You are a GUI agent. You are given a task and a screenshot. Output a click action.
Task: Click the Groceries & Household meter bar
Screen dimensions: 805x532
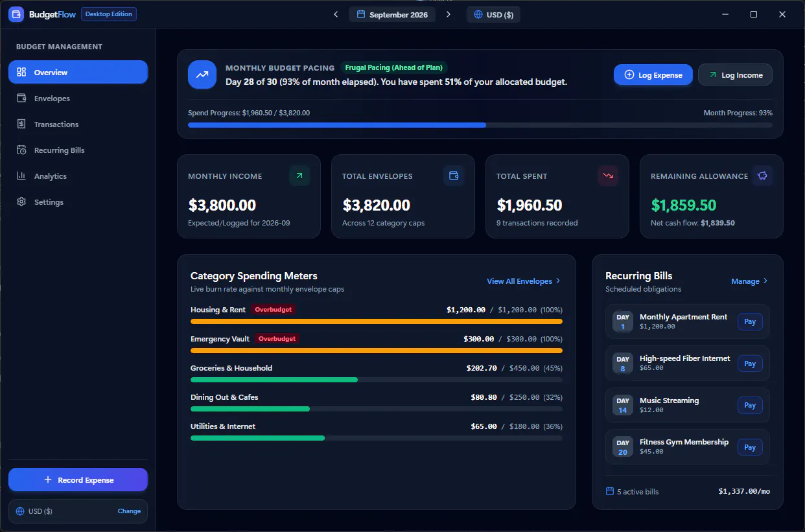[x=377, y=380]
